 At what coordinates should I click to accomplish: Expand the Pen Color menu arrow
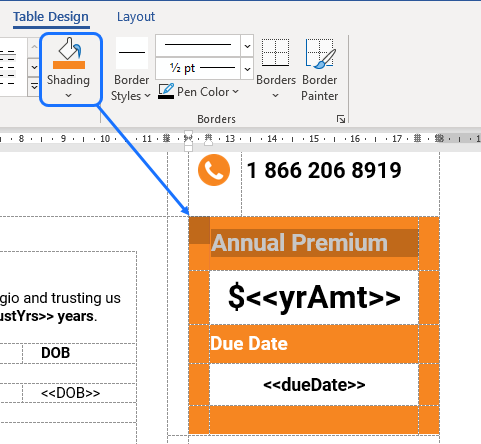(236, 91)
